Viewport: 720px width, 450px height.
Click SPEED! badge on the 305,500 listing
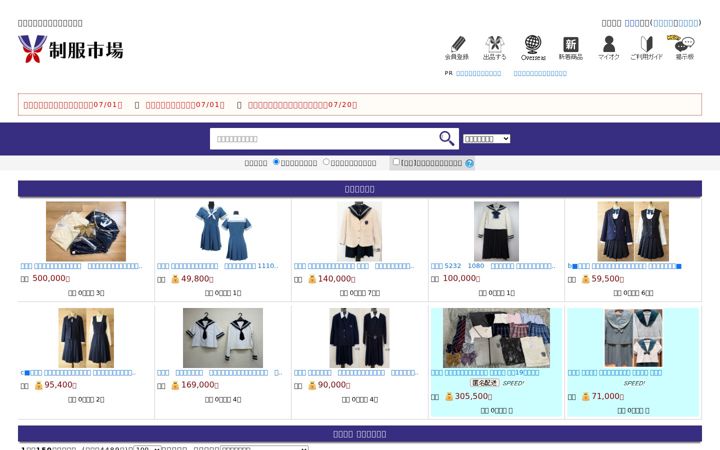pyautogui.click(x=513, y=383)
